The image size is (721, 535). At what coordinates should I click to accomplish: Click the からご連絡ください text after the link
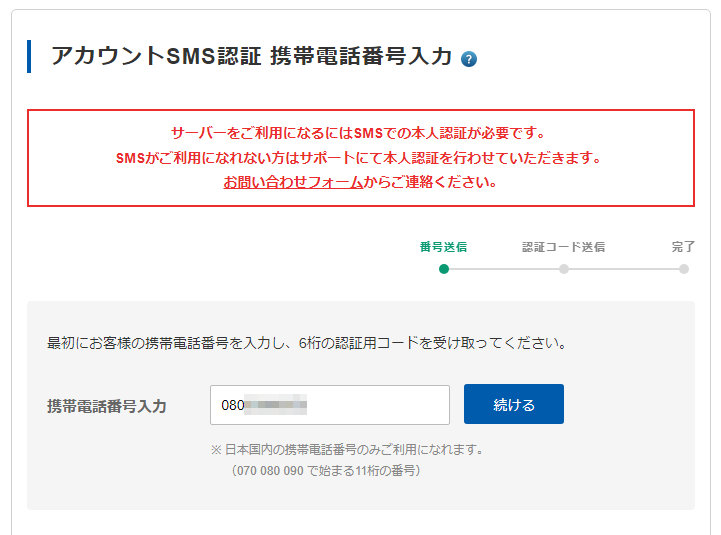430,183
